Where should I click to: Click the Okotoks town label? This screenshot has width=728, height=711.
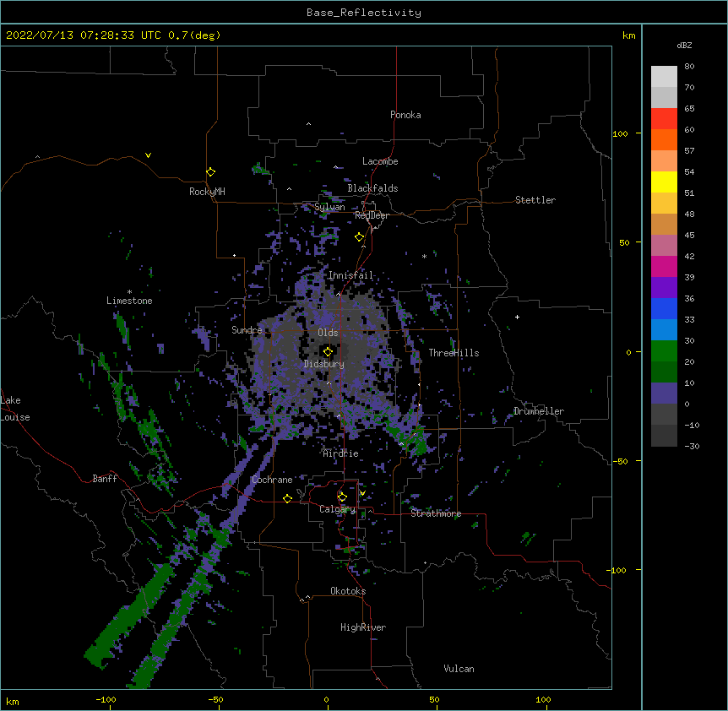pyautogui.click(x=348, y=591)
